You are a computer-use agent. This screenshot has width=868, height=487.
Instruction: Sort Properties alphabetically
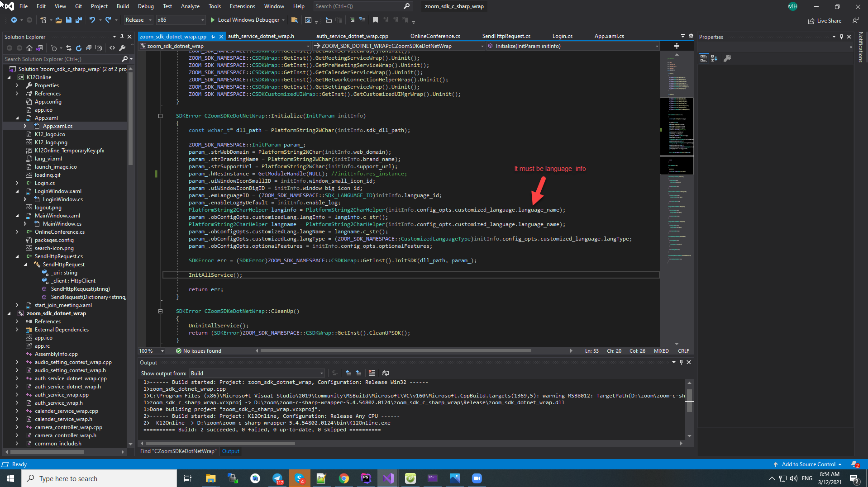pyautogui.click(x=714, y=58)
